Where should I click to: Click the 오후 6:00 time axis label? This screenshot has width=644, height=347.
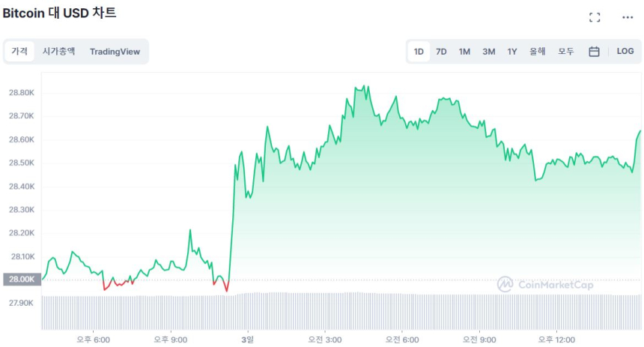(94, 340)
